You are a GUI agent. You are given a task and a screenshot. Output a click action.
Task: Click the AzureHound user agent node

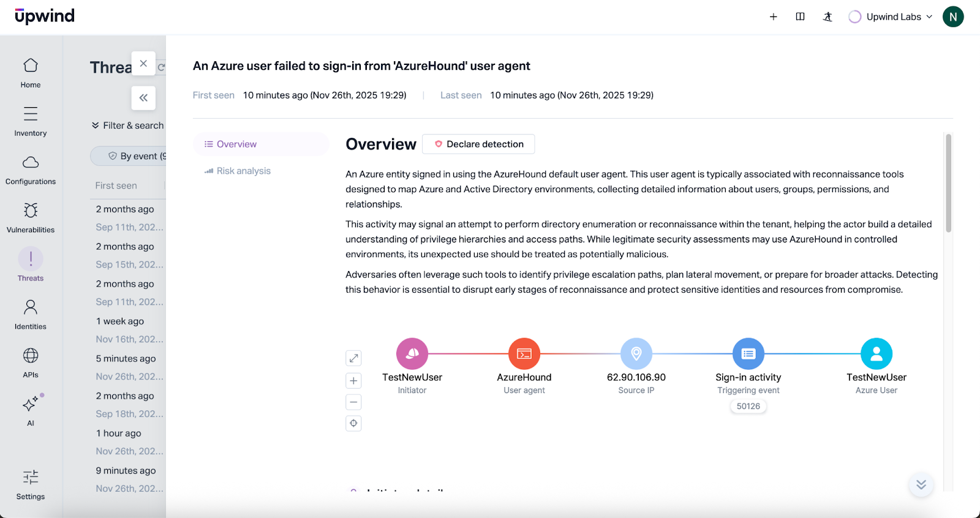pos(524,354)
